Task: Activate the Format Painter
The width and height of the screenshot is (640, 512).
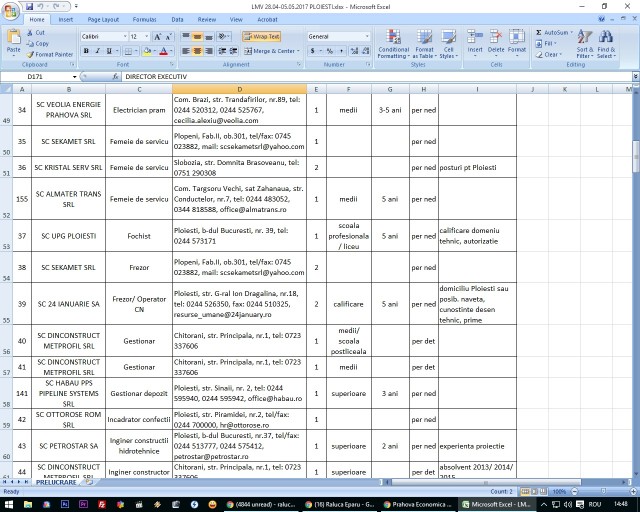Action: 49,54
